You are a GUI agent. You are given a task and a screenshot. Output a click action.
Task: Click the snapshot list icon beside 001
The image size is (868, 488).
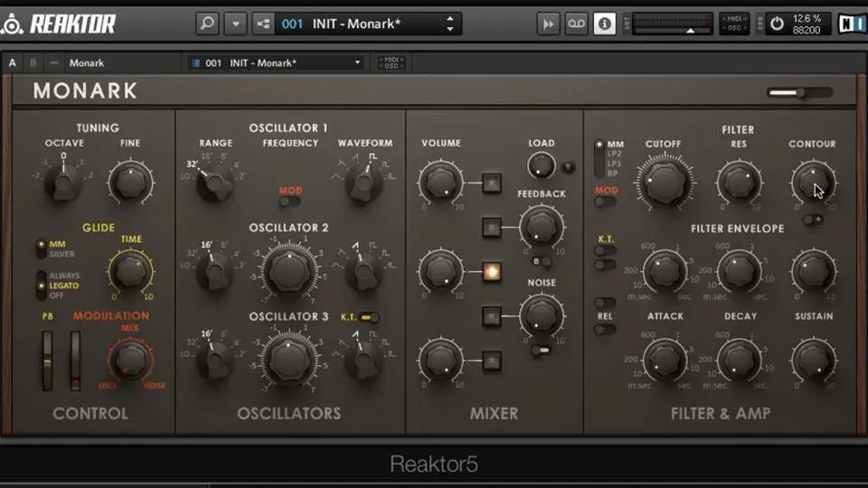[263, 23]
